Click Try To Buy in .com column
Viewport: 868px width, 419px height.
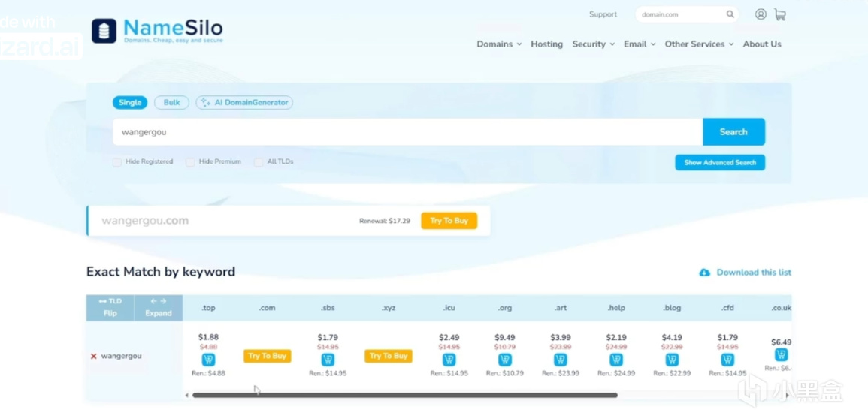pyautogui.click(x=268, y=356)
